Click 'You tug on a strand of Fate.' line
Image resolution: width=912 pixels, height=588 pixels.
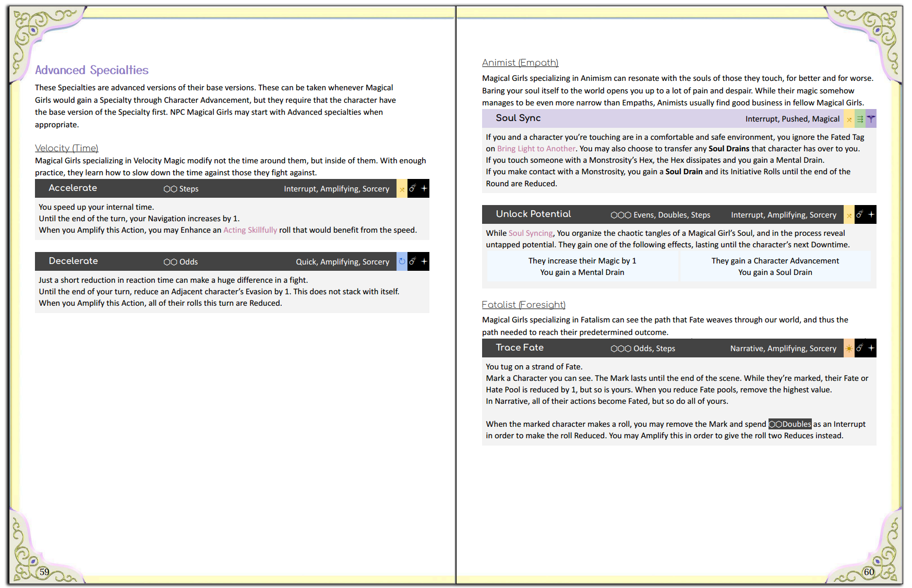tap(534, 367)
